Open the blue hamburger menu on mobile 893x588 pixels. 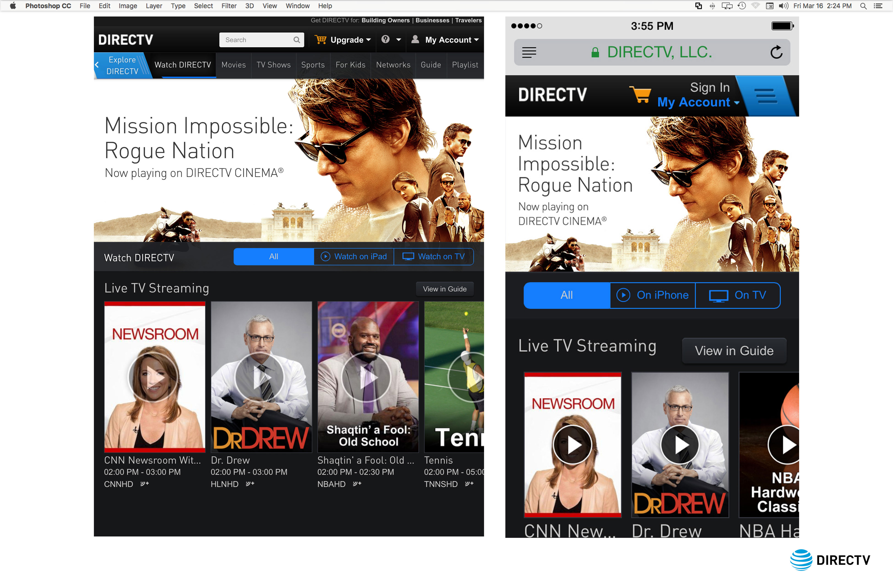(x=766, y=96)
